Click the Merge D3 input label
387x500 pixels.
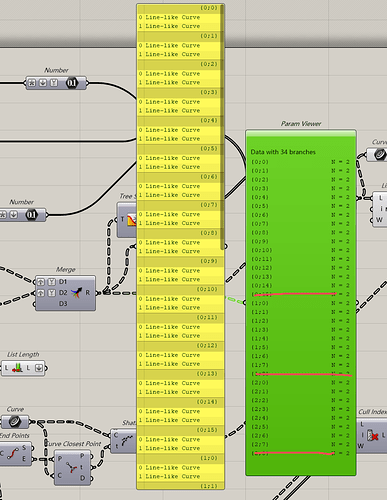[x=63, y=304]
